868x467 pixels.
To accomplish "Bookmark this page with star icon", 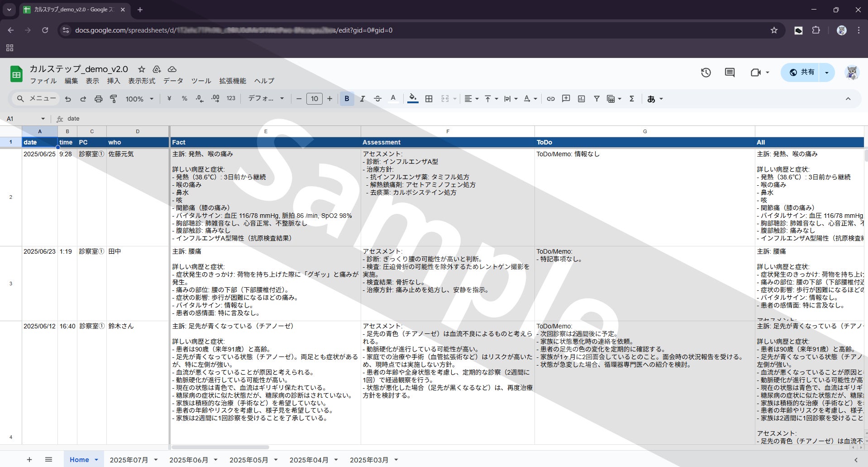I will coord(774,30).
